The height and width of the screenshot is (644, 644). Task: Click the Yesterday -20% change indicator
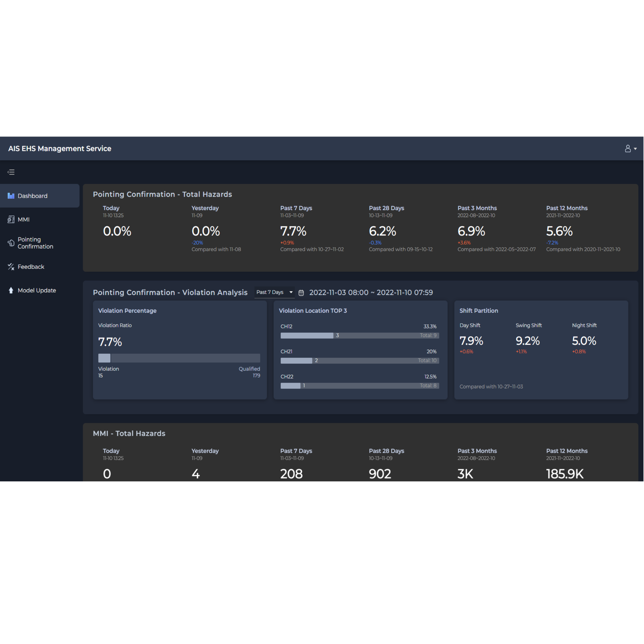(197, 243)
